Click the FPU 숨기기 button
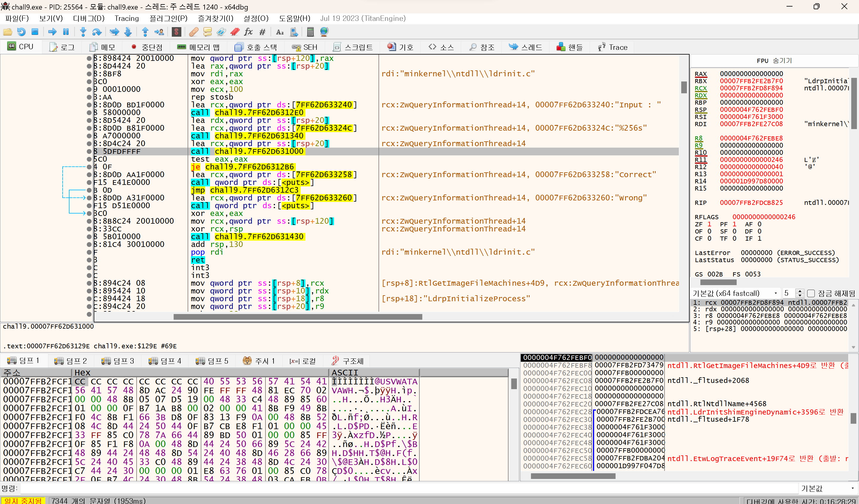This screenshot has width=859, height=504. click(774, 61)
